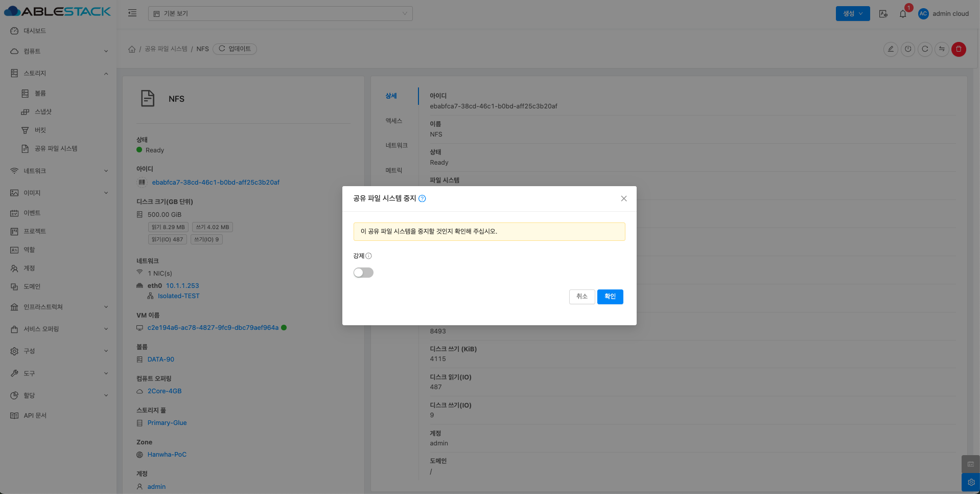Open the settings gear at bottom right

pyautogui.click(x=971, y=482)
